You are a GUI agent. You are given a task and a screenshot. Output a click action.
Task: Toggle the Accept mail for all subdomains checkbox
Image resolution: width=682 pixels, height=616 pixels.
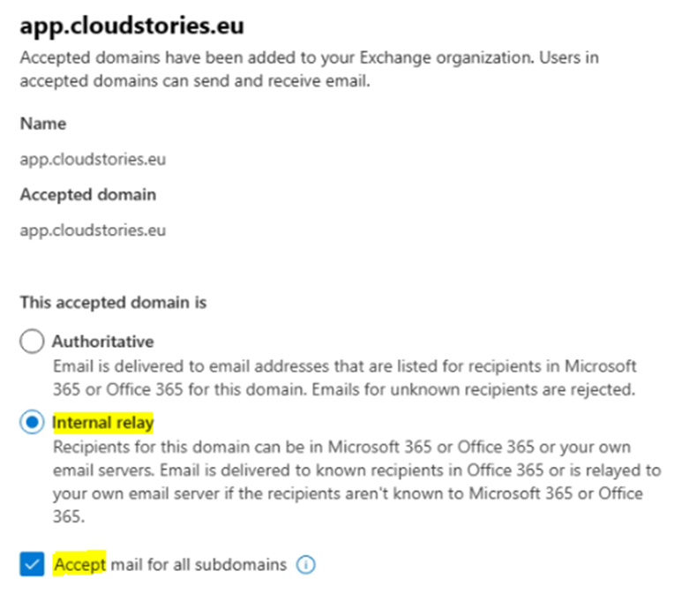pyautogui.click(x=32, y=565)
